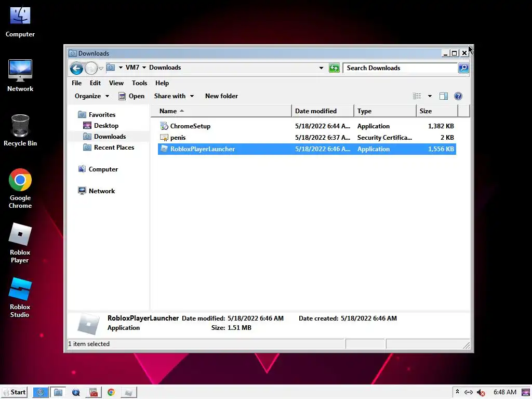Viewport: 532px width, 399px height.
Task: Switch to the Explorer folder taskbar button
Action: coord(58,393)
